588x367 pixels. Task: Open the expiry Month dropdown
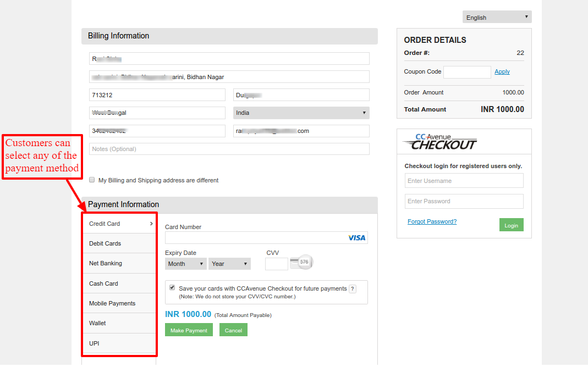[x=185, y=264]
